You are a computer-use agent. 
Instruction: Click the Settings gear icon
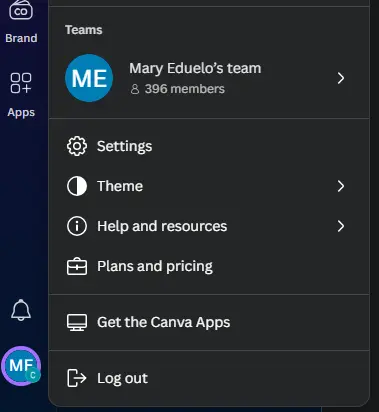point(77,146)
